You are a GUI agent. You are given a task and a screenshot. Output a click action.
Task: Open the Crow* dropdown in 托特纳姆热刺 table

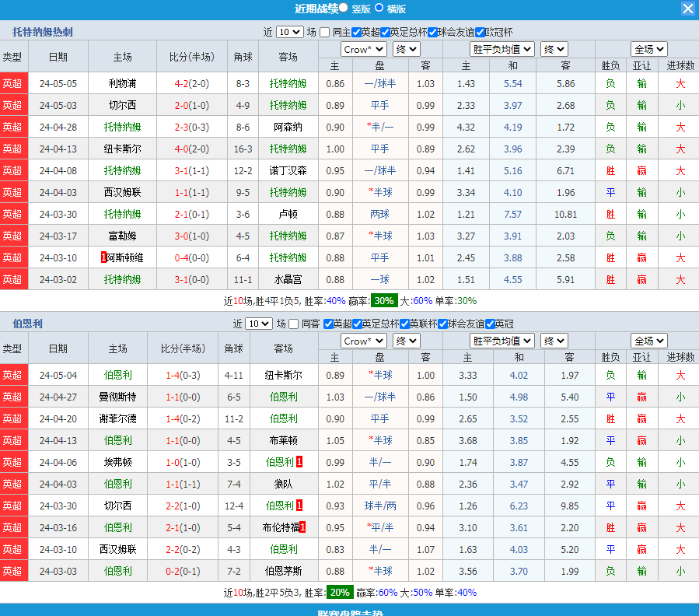tap(363, 49)
